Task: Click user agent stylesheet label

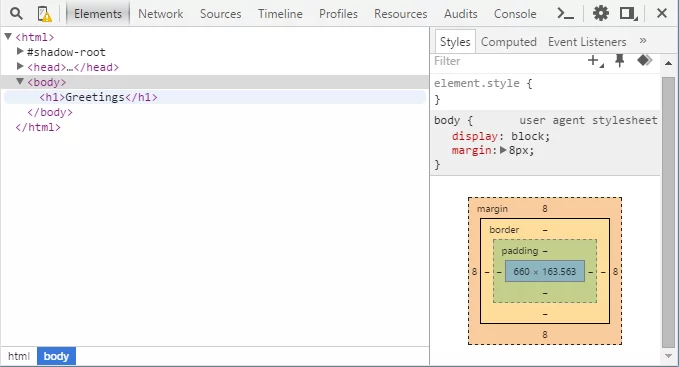Action: pos(588,120)
